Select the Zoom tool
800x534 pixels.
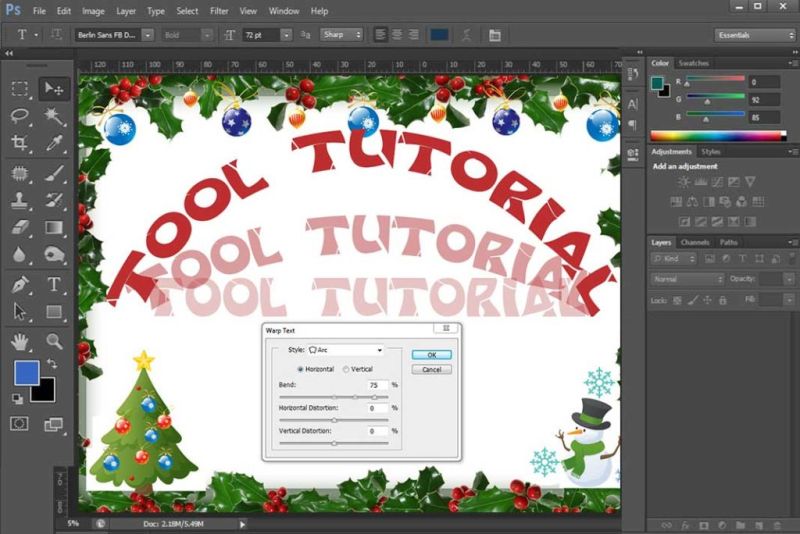click(54, 341)
